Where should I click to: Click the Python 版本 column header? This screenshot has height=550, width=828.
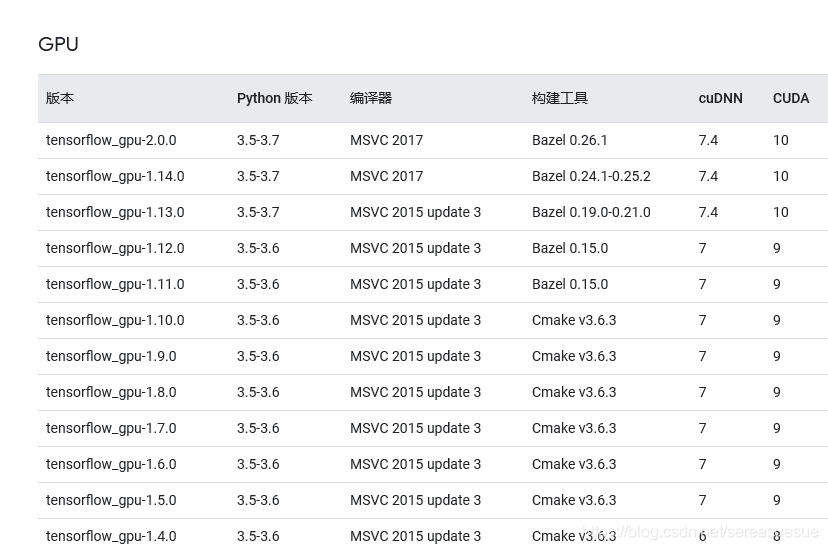275,98
